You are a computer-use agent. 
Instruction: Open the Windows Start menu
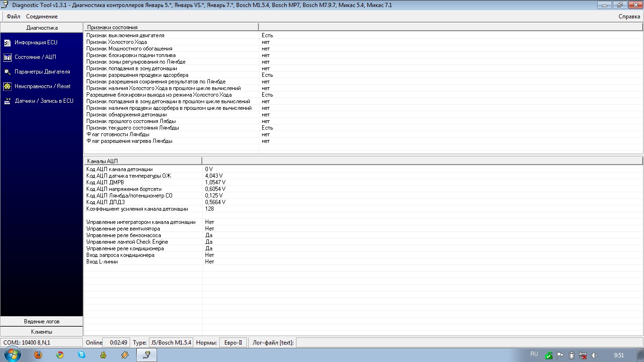[x=13, y=354]
